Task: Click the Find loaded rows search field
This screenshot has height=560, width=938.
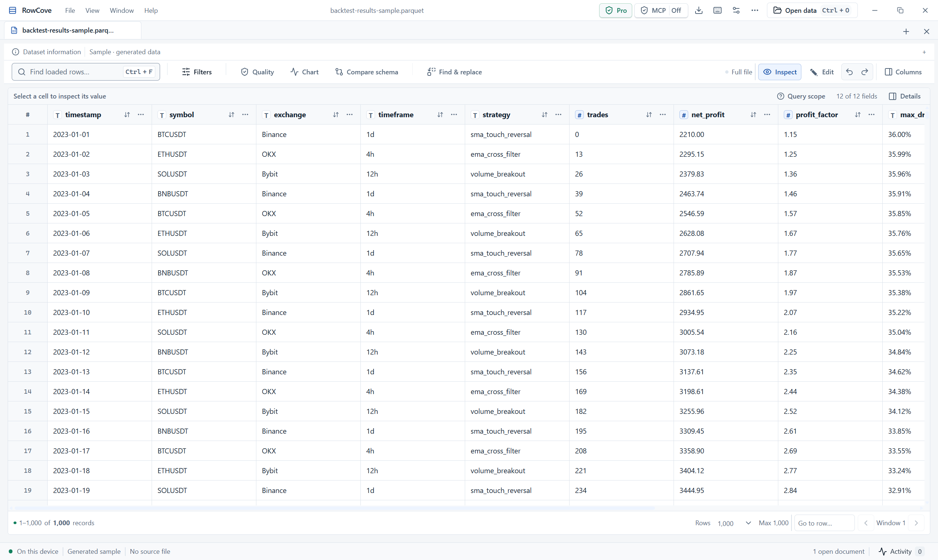Action: (86, 72)
